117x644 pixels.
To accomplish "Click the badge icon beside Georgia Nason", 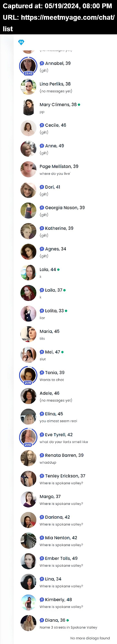I will (42, 208).
